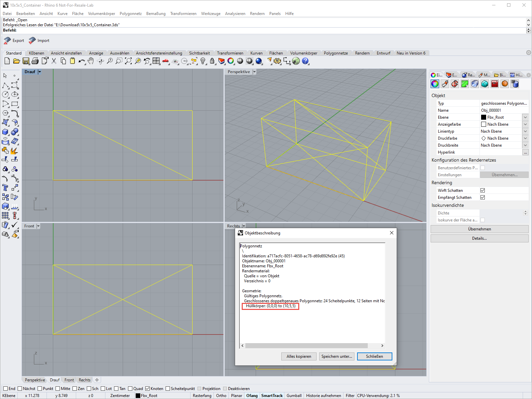The image size is (532, 399).
Task: Expand the Ebene dropdown showing Fbx_Root
Action: (x=525, y=117)
